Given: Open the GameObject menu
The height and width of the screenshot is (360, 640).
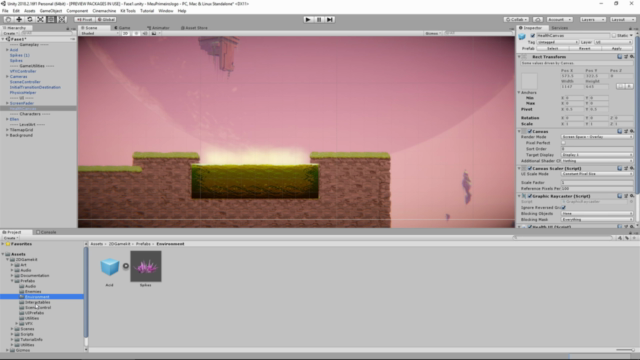Looking at the screenshot, I should tap(51, 11).
